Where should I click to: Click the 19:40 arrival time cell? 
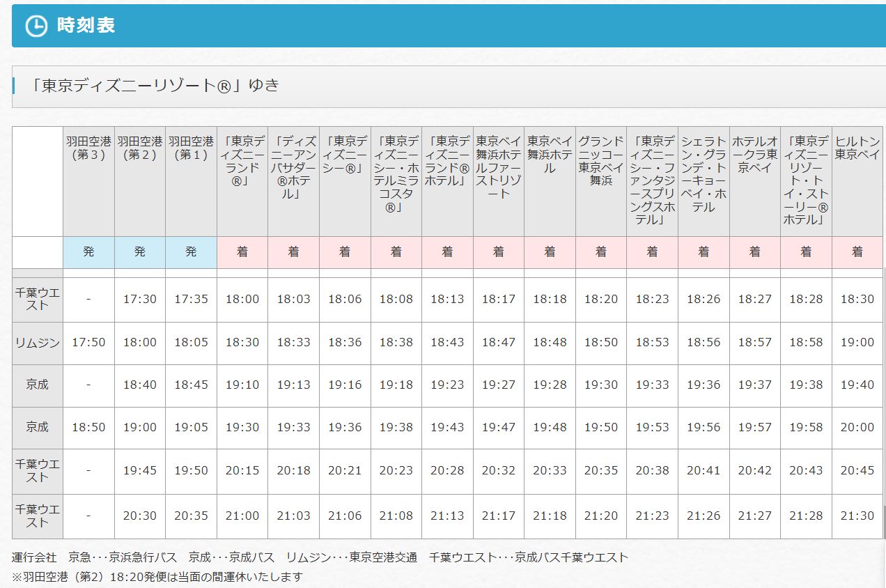point(857,385)
